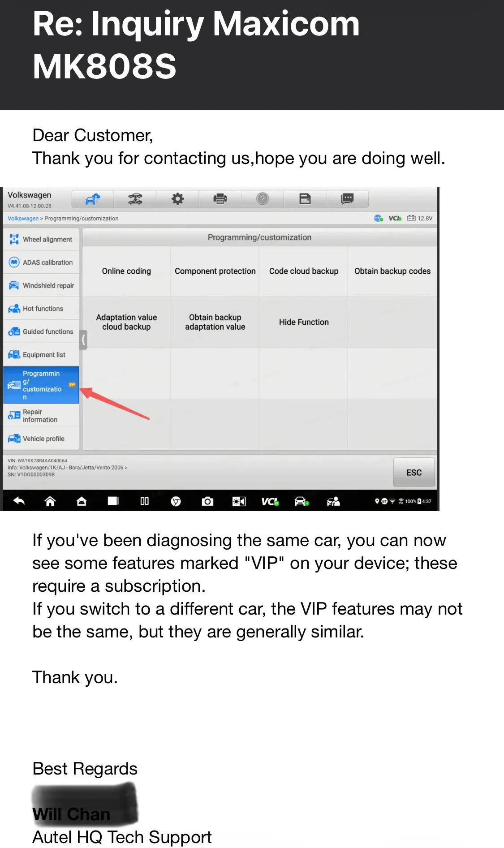Tap the Android home icon in bottom bar
This screenshot has width=504, height=848.
[x=82, y=501]
